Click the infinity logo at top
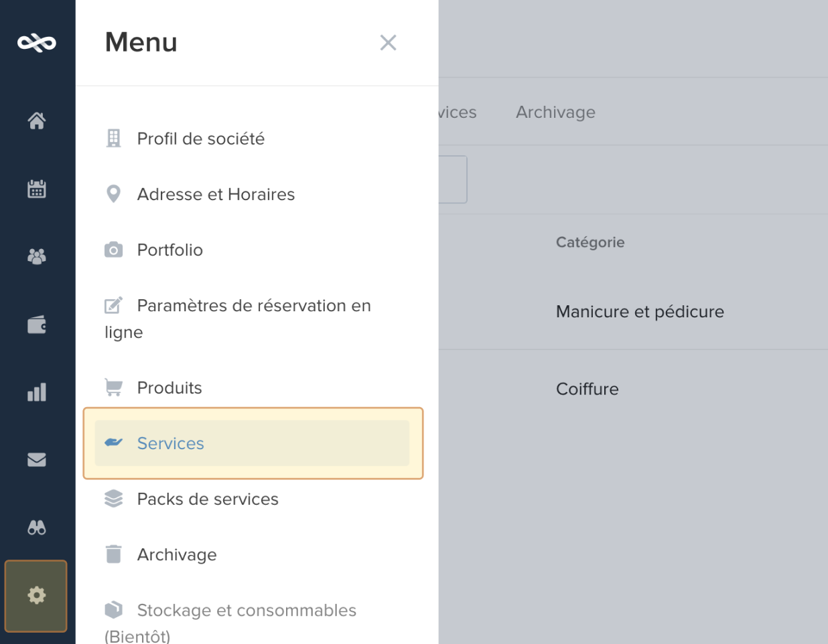 [37, 43]
